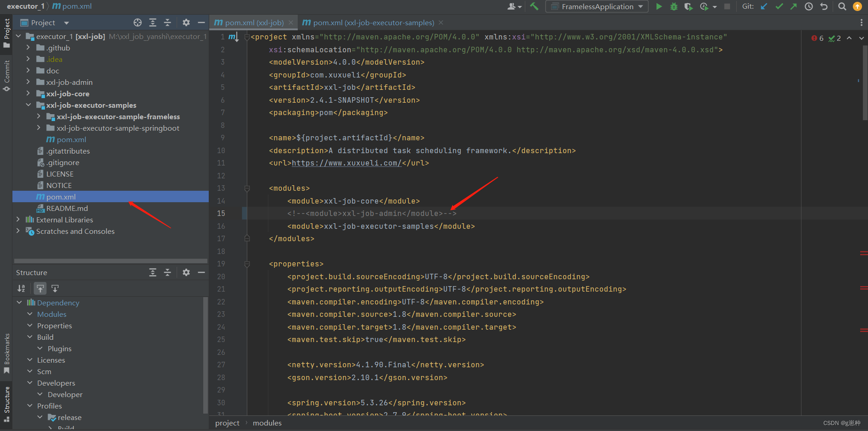Image resolution: width=868 pixels, height=431 pixels.
Task: Start debugging with the bug icon
Action: pyautogui.click(x=673, y=6)
